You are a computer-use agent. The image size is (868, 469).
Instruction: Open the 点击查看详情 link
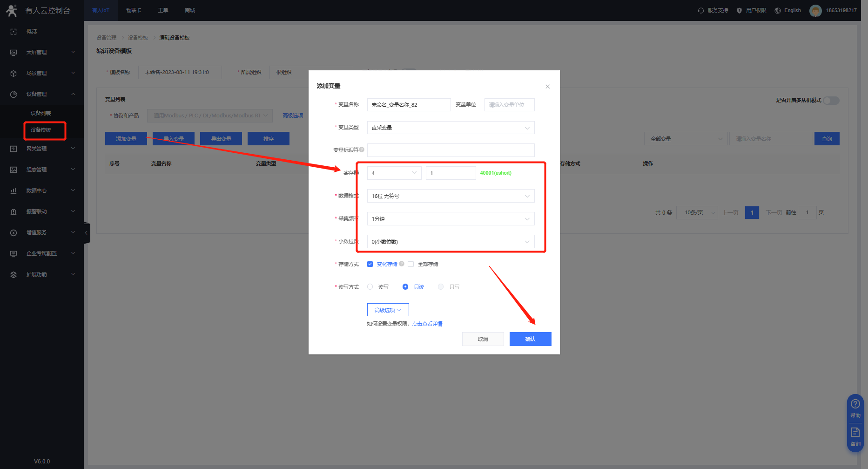point(427,324)
